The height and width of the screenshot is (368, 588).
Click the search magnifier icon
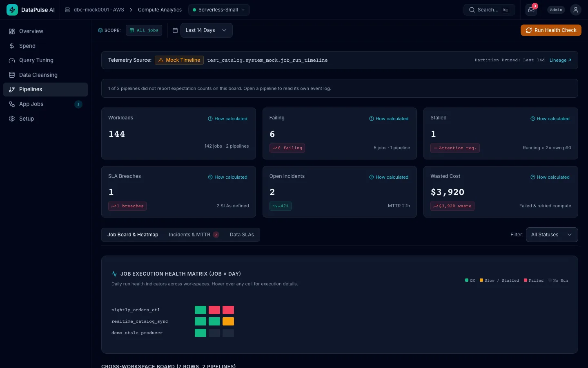(x=472, y=10)
